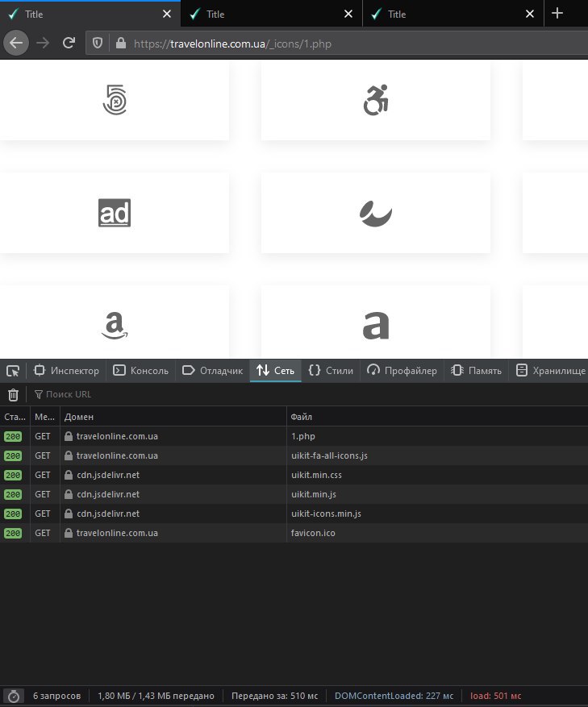Image resolution: width=588 pixels, height=707 pixels.
Task: Select the uikit-fa-all-icons.js request
Action: pyautogui.click(x=294, y=455)
